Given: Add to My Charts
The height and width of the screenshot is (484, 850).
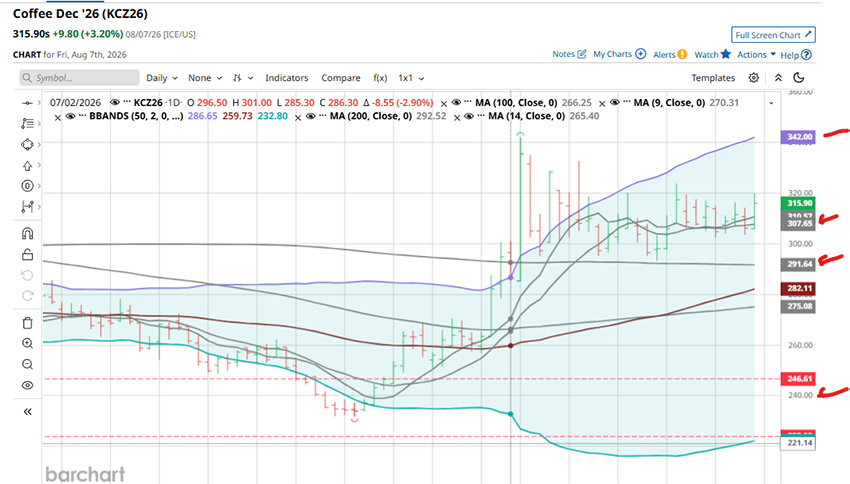Looking at the screenshot, I should 620,54.
